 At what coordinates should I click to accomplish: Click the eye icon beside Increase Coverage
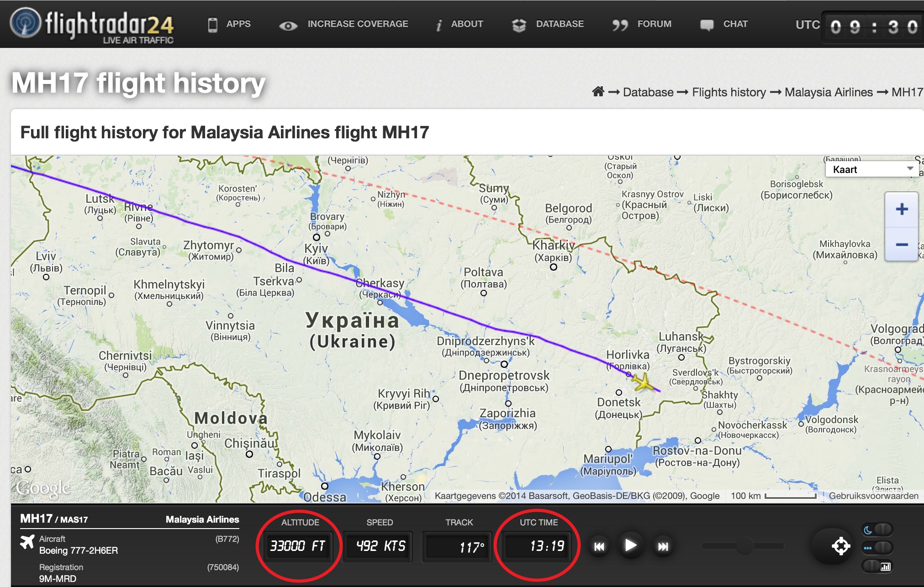288,26
